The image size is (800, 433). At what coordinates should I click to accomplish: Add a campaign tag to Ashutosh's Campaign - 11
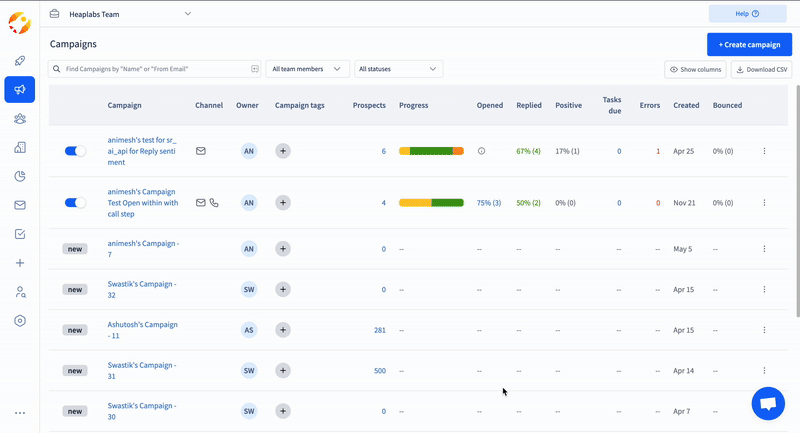click(x=283, y=330)
